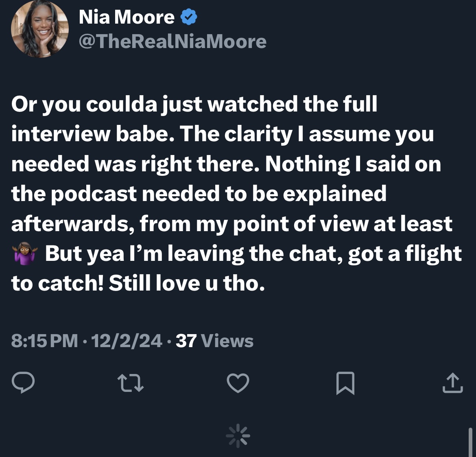This screenshot has width=476, height=457.
Task: Tap the shrugging woman emoji
Action: click(25, 254)
